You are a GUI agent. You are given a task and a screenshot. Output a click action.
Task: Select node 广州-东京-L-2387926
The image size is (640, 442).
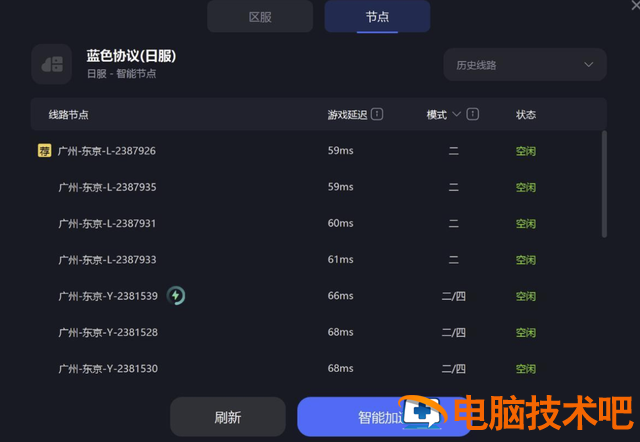tap(318, 151)
